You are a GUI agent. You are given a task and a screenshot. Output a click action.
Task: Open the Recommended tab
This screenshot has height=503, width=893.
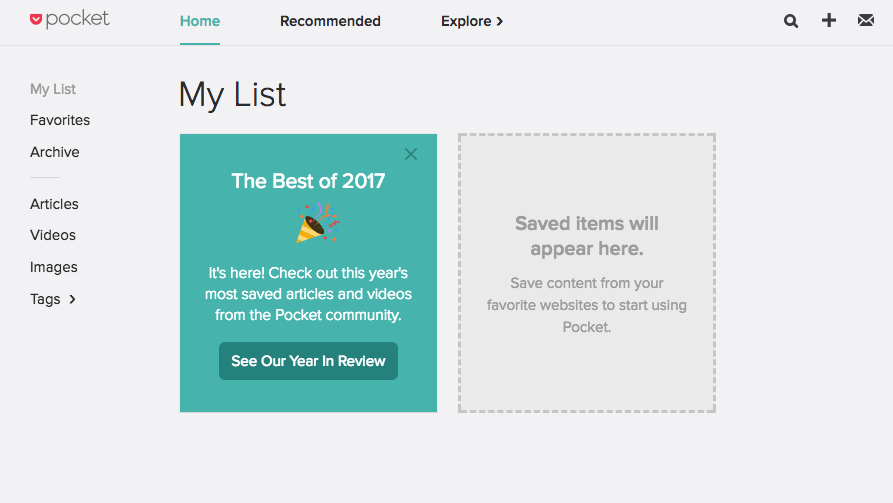pos(330,21)
